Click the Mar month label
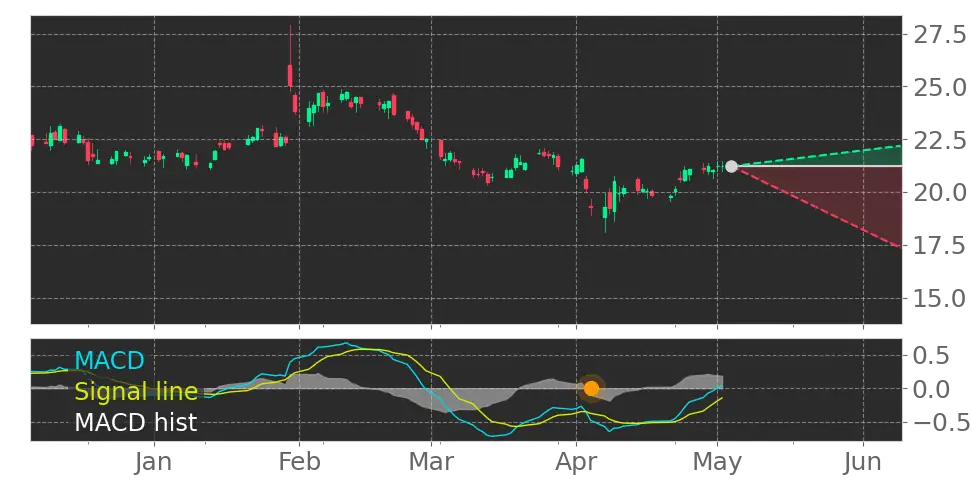972x486 pixels. [x=431, y=463]
